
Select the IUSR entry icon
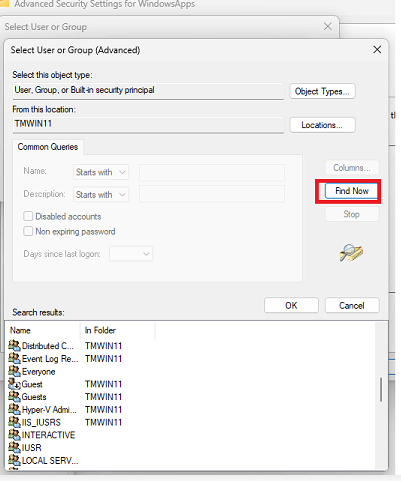tap(14, 447)
